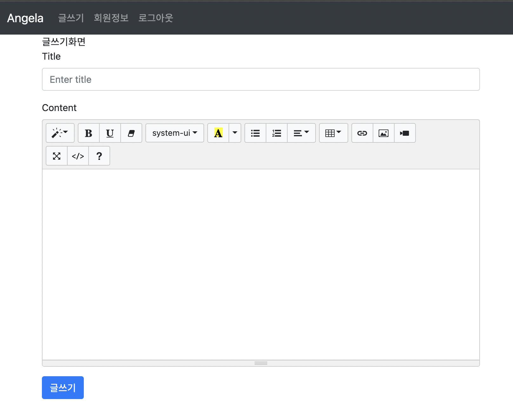
Task: Toggle fullscreen editor mode
Action: click(57, 156)
